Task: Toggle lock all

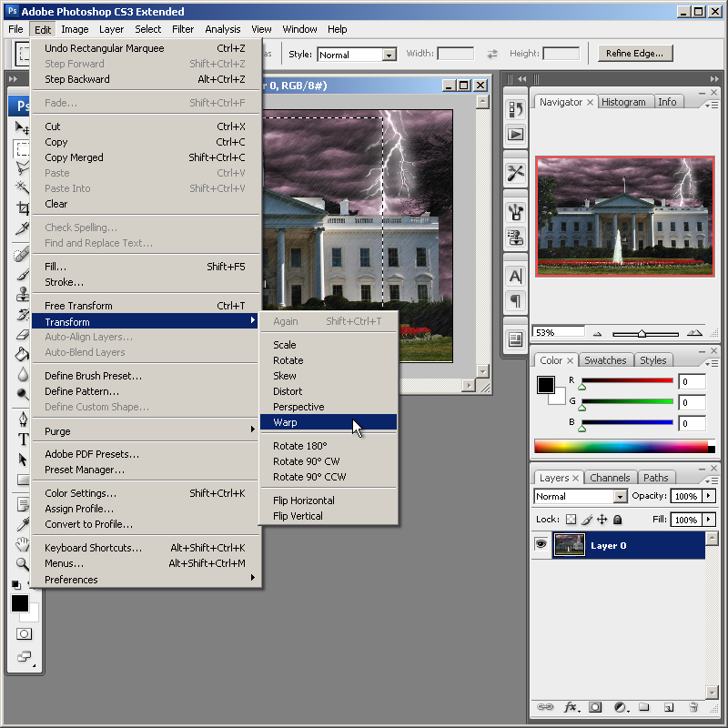Action: coord(618,520)
